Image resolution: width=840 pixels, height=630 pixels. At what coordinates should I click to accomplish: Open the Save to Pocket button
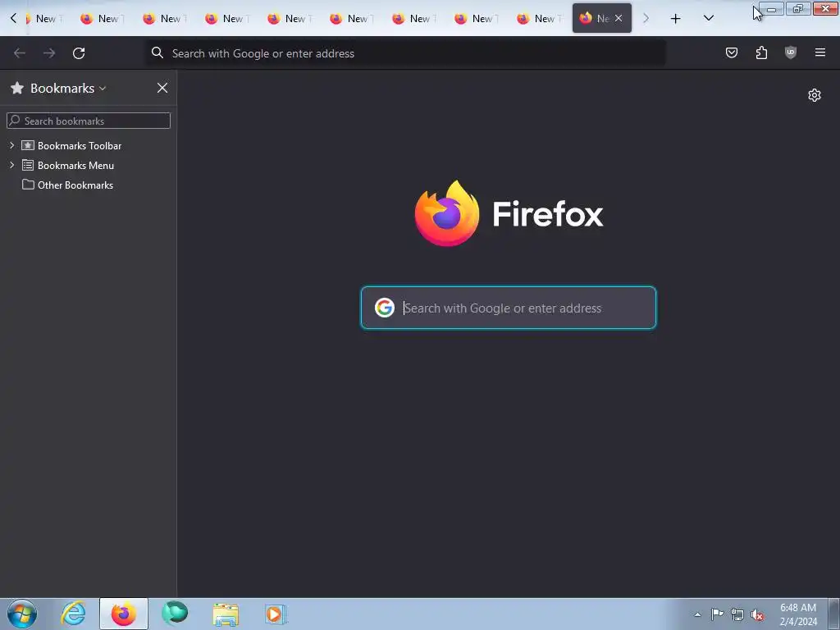click(x=732, y=52)
